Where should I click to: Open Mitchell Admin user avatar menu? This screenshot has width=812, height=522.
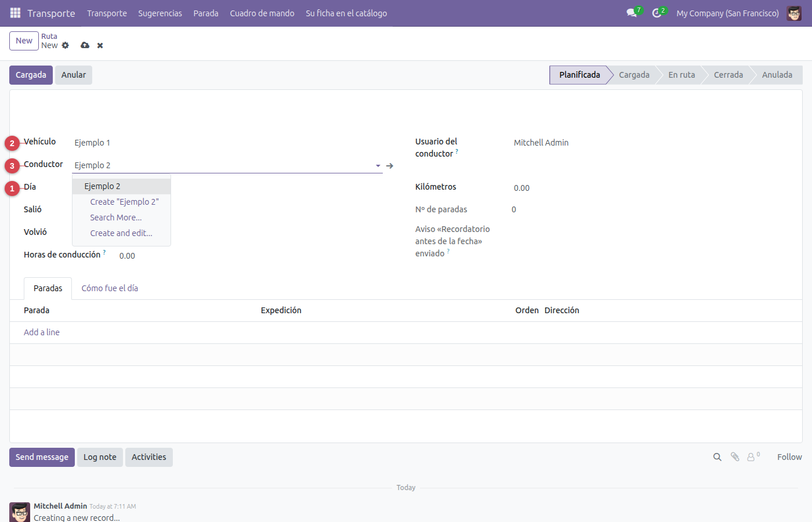(794, 13)
